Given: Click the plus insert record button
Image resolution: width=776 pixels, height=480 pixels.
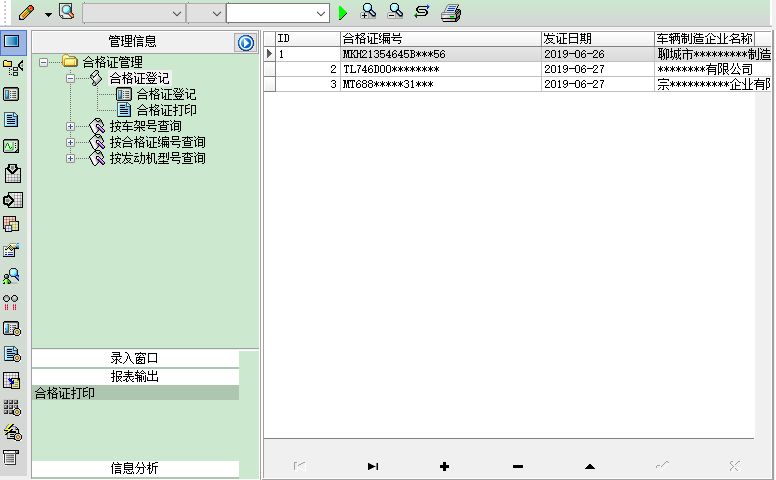Looking at the screenshot, I should click(444, 466).
